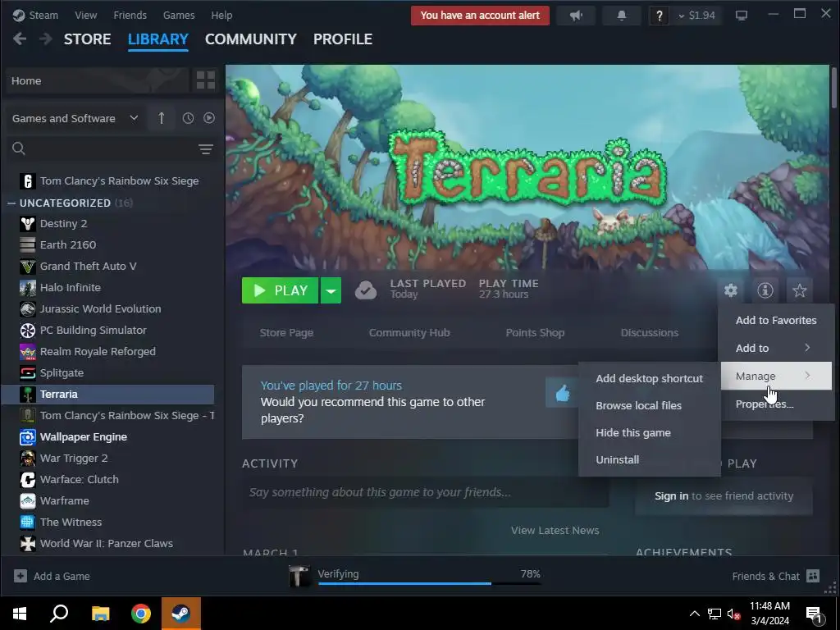Open the wallet balance $1.94 dropdown
Image resolution: width=840 pixels, height=630 pixels.
tap(696, 16)
